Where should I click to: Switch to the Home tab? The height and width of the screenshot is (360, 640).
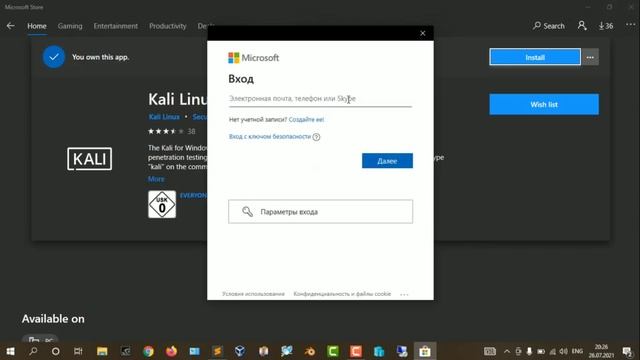tap(37, 26)
